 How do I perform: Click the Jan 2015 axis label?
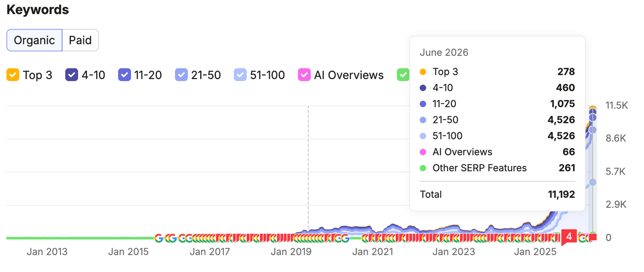128,252
